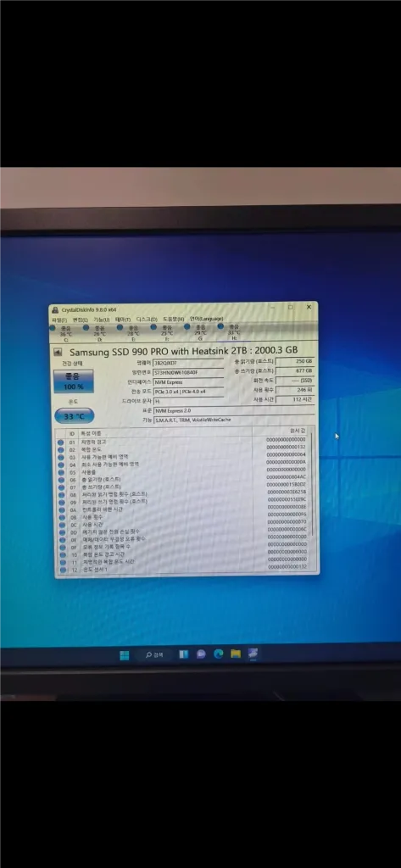Screen dimensions: 401x868
Task: Click the transfer mode field PCIe 3.0 x4
Action: (x=188, y=392)
